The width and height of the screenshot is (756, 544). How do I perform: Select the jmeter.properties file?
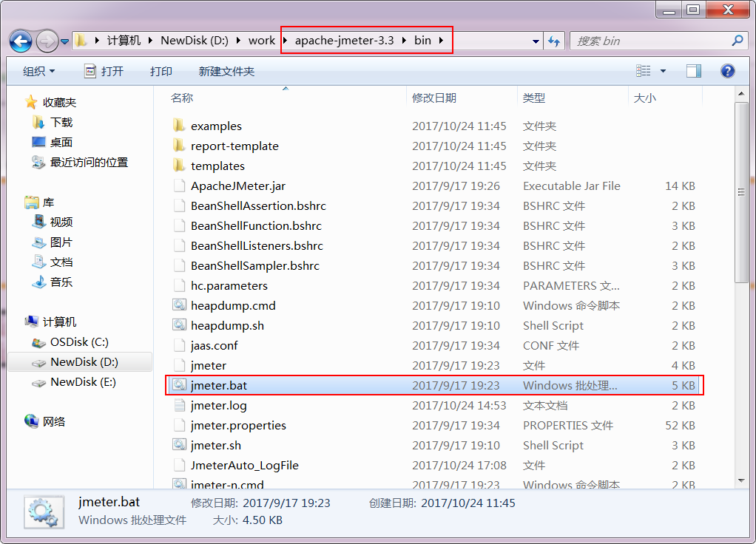(238, 426)
